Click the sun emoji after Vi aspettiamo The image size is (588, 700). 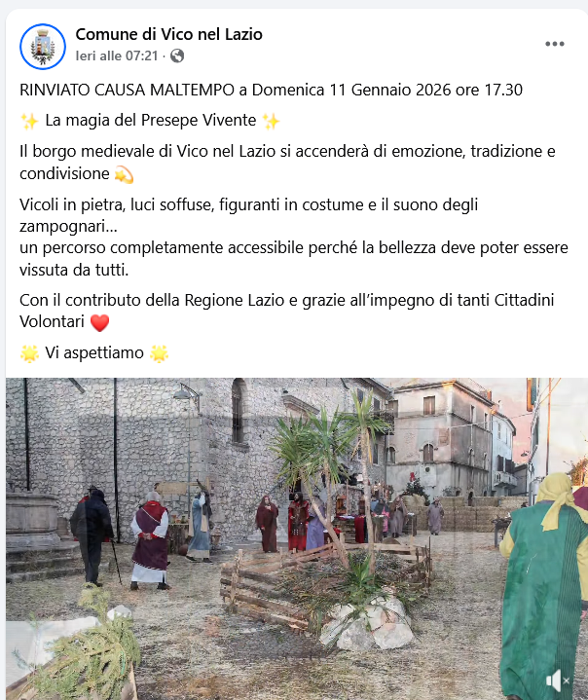coord(159,353)
